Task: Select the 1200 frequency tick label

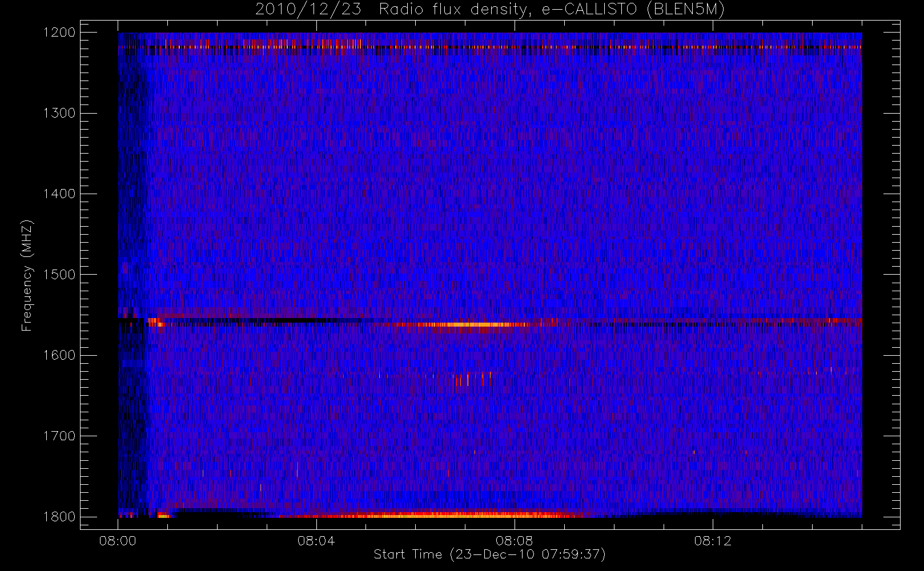Action: click(x=59, y=33)
